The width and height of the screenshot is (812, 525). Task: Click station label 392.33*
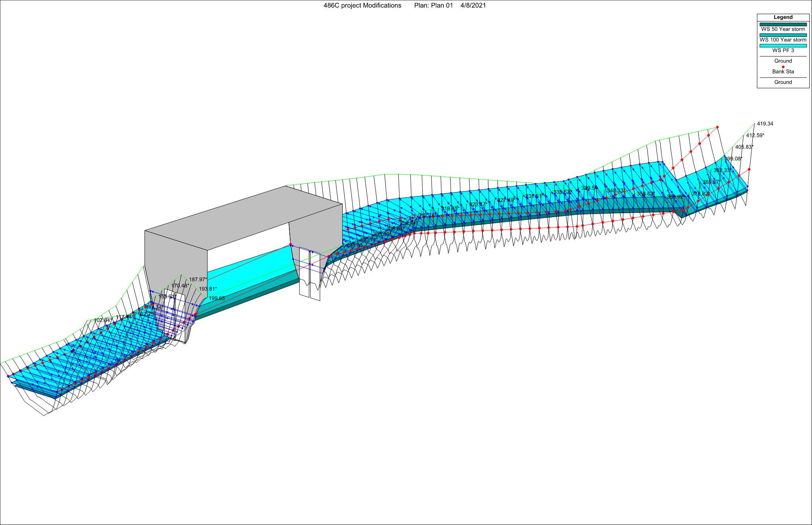[x=723, y=170]
